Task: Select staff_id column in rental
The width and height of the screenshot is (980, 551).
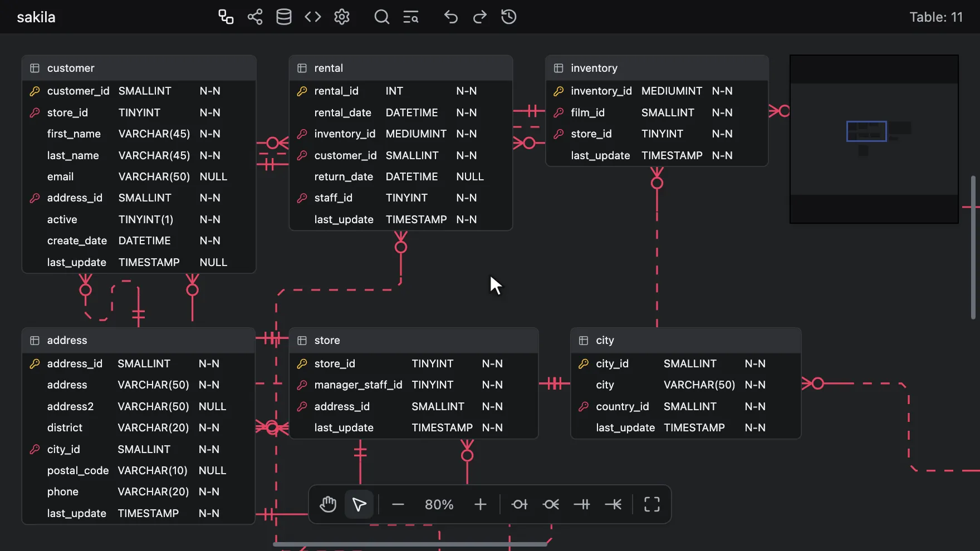Action: [401, 198]
